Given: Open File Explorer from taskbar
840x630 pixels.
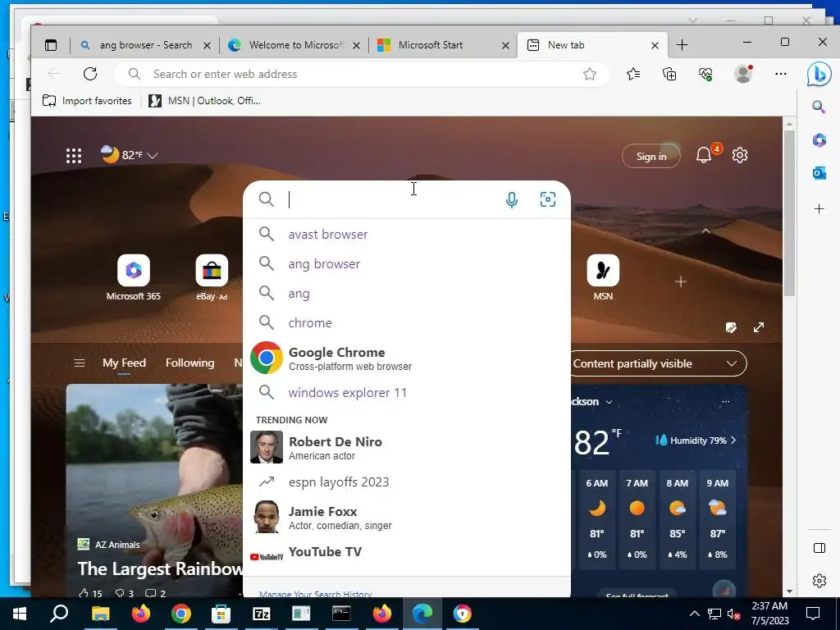Looking at the screenshot, I should coord(100,614).
